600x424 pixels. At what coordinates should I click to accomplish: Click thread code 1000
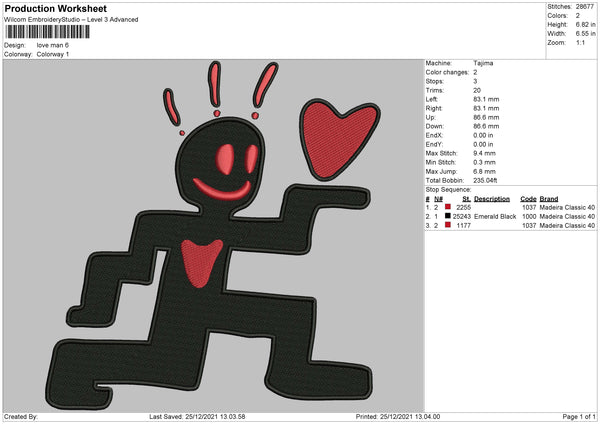coord(529,217)
